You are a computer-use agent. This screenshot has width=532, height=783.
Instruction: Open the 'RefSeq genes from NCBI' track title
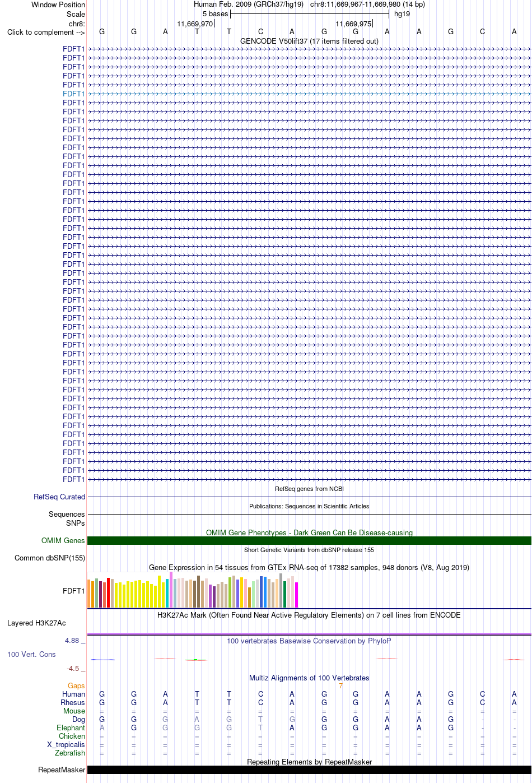(x=309, y=489)
